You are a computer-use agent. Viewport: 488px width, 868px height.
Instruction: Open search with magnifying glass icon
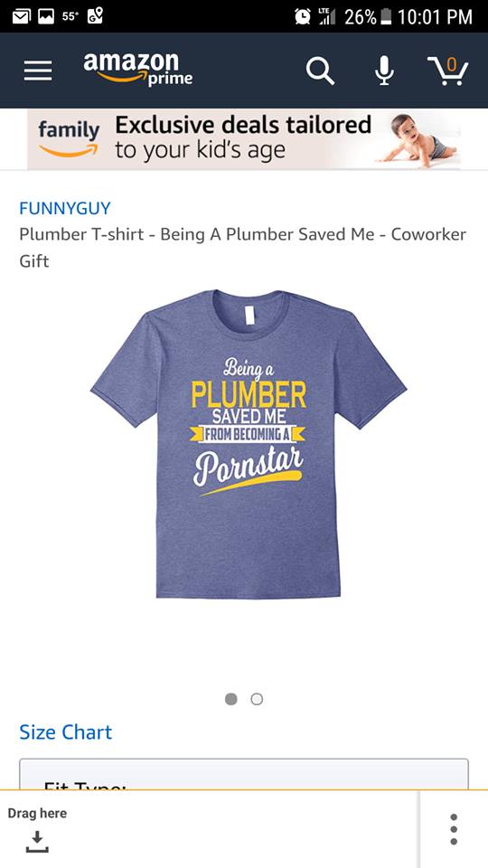pyautogui.click(x=320, y=71)
